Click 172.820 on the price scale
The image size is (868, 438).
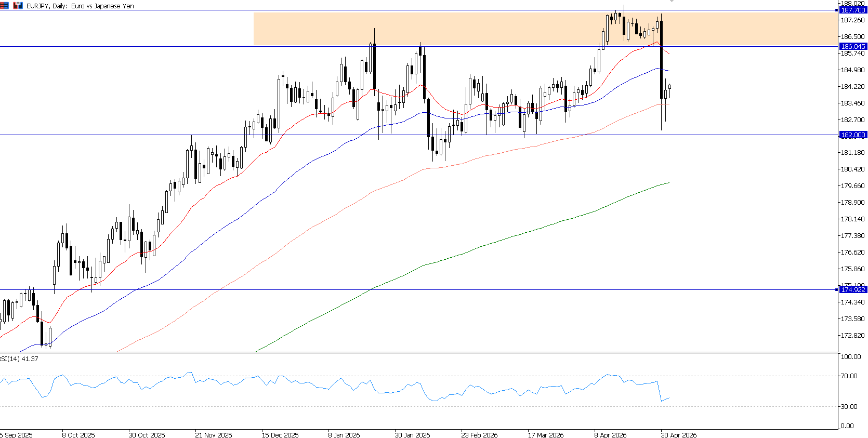(x=853, y=336)
